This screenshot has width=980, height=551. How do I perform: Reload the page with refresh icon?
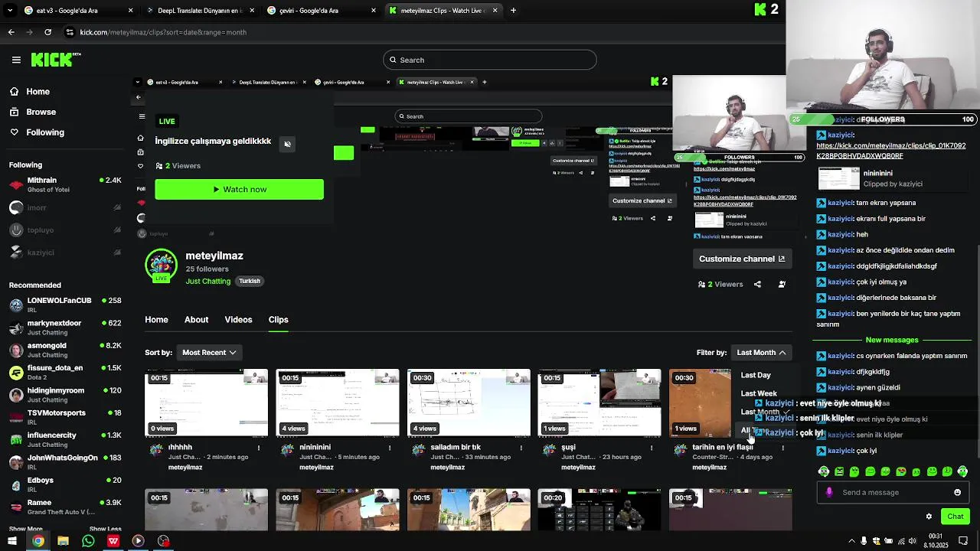click(47, 32)
